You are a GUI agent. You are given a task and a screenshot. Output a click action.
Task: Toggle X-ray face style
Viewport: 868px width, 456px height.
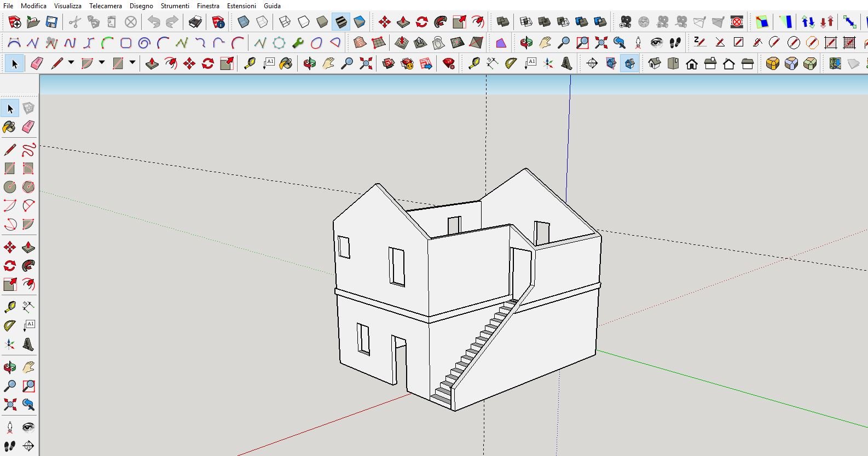[244, 22]
